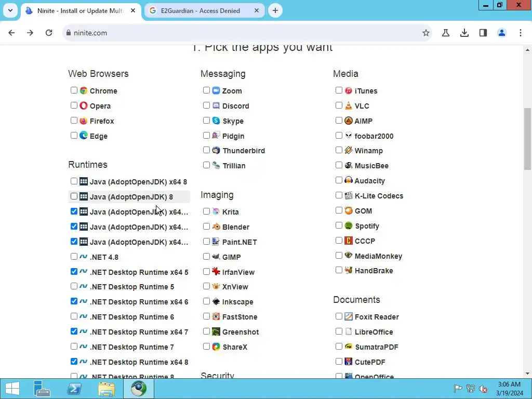Viewport: 532px width, 399px height.
Task: Click the ShareX app icon
Action: (x=216, y=347)
